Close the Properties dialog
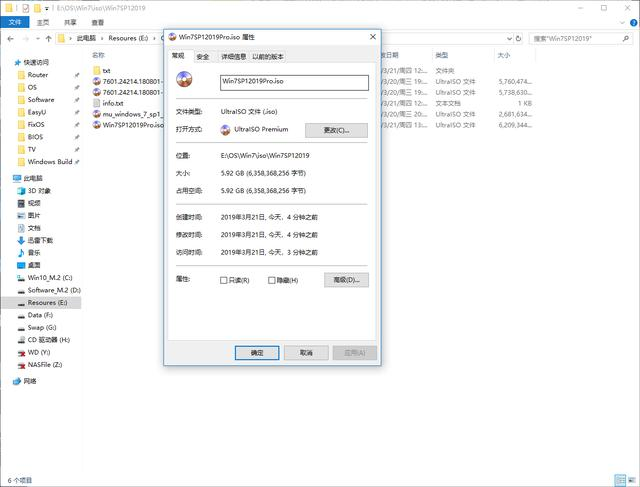 point(373,37)
